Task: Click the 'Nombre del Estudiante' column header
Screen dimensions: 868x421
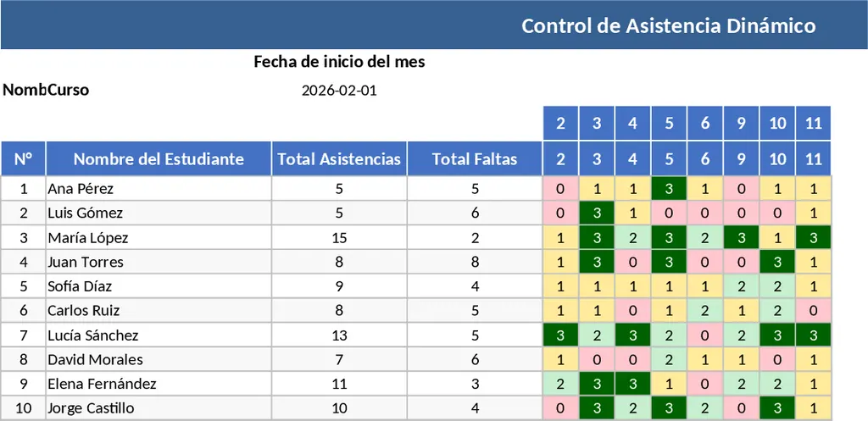Action: (x=159, y=158)
